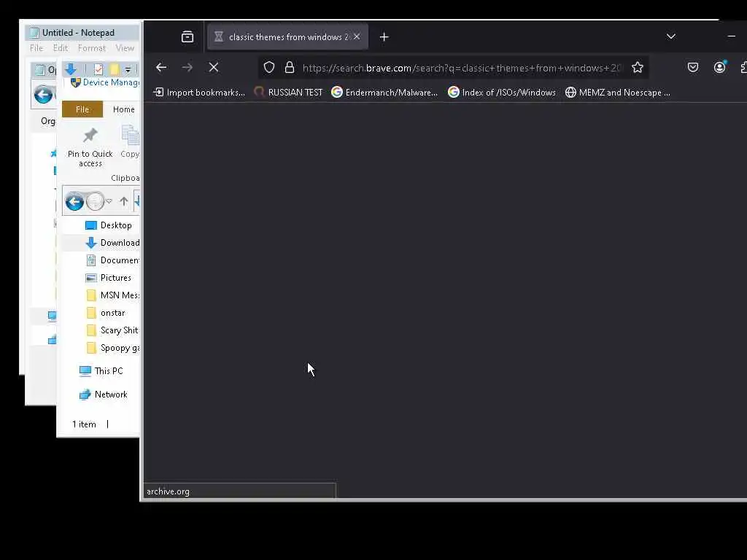Open onstar folder in navigation pane
747x560 pixels.
click(x=107, y=313)
